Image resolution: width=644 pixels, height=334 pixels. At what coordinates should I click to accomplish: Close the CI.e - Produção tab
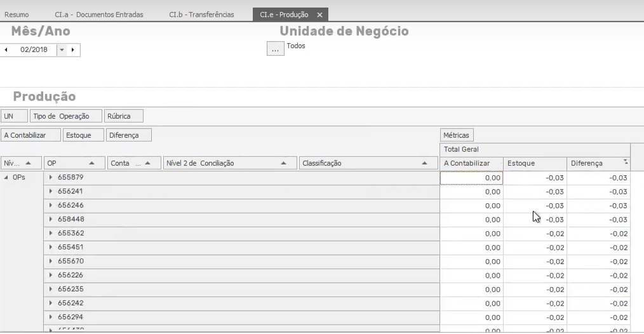(x=319, y=15)
